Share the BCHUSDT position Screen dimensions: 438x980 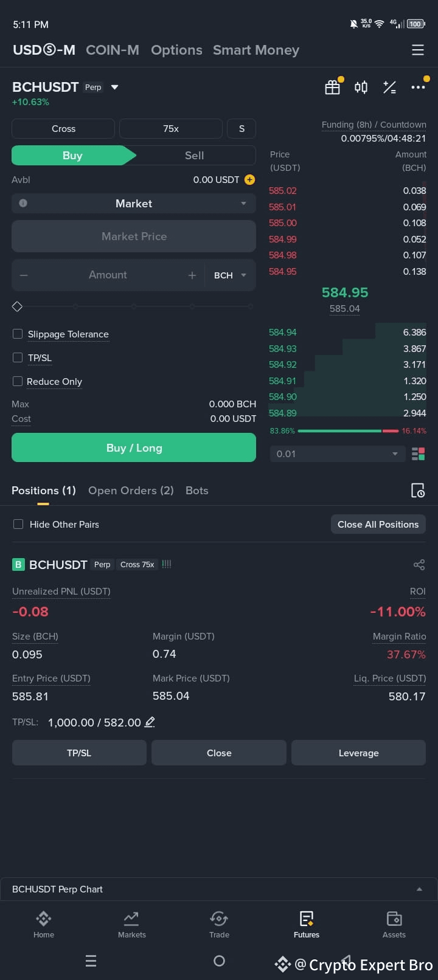coord(419,565)
